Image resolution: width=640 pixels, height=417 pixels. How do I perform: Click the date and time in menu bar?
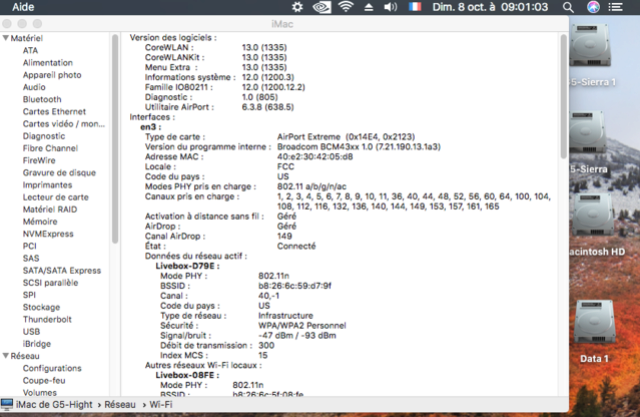[490, 7]
